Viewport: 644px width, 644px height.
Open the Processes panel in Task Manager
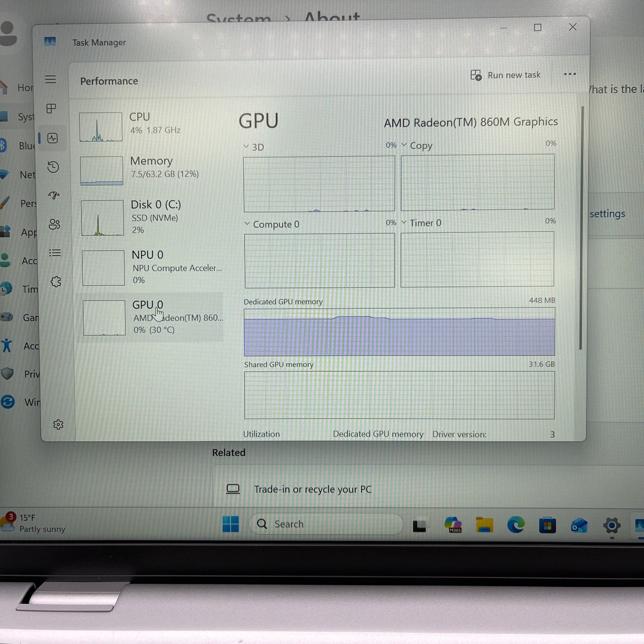coord(52,109)
